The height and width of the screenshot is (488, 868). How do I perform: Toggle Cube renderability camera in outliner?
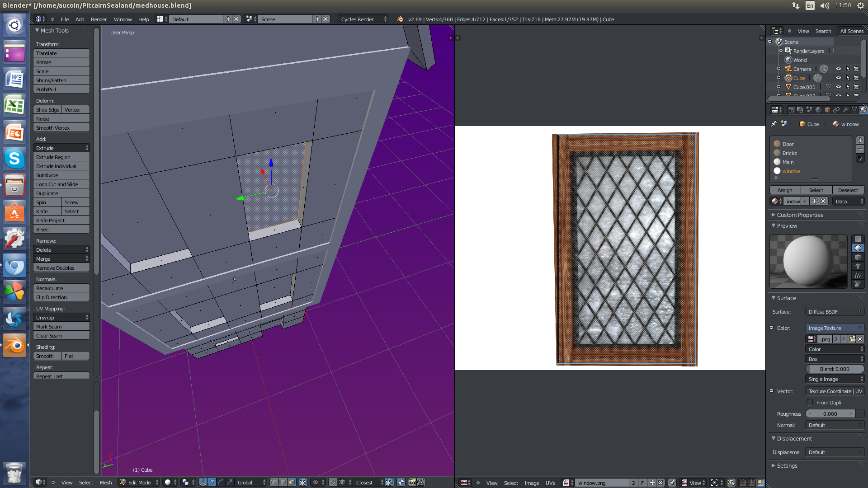click(x=856, y=78)
